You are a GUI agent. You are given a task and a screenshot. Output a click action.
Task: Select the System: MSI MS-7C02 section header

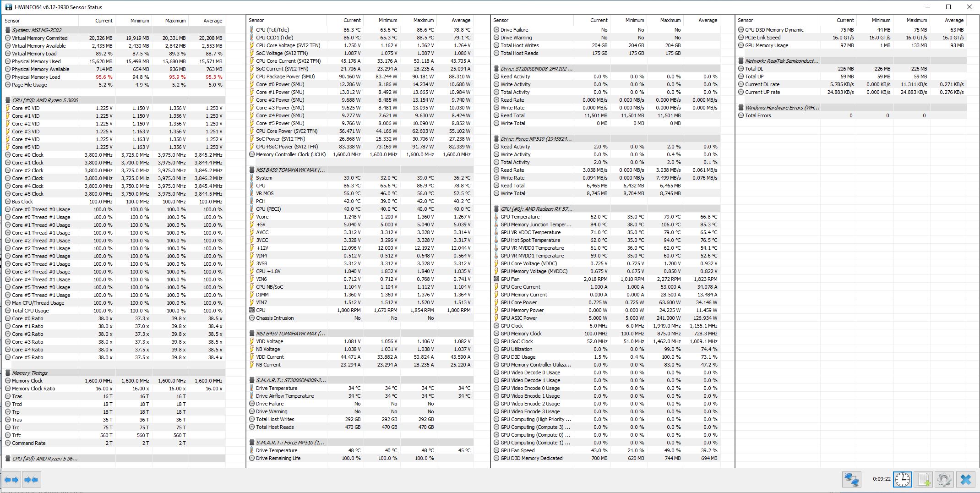[x=37, y=30]
